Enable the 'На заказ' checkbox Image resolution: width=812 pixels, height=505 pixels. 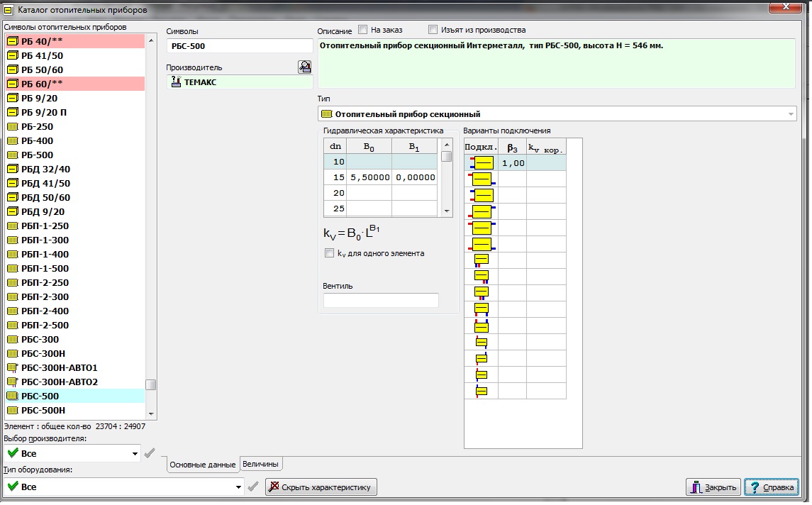click(363, 30)
